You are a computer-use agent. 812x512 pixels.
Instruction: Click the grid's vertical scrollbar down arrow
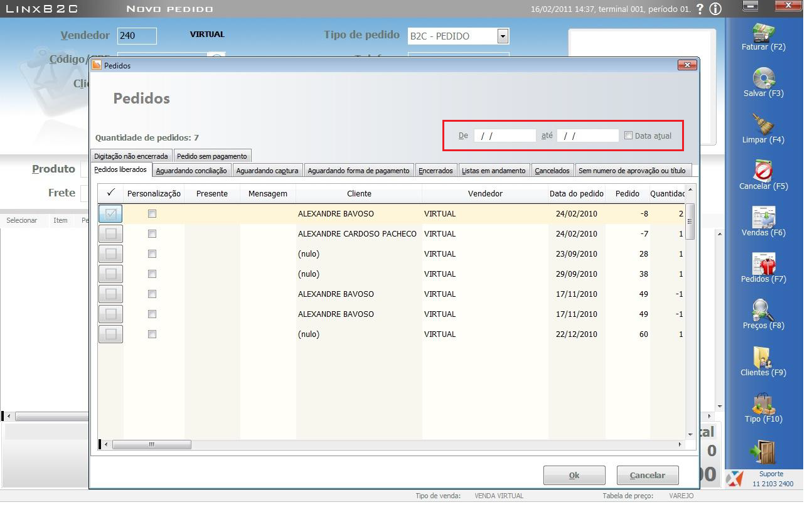coord(690,434)
